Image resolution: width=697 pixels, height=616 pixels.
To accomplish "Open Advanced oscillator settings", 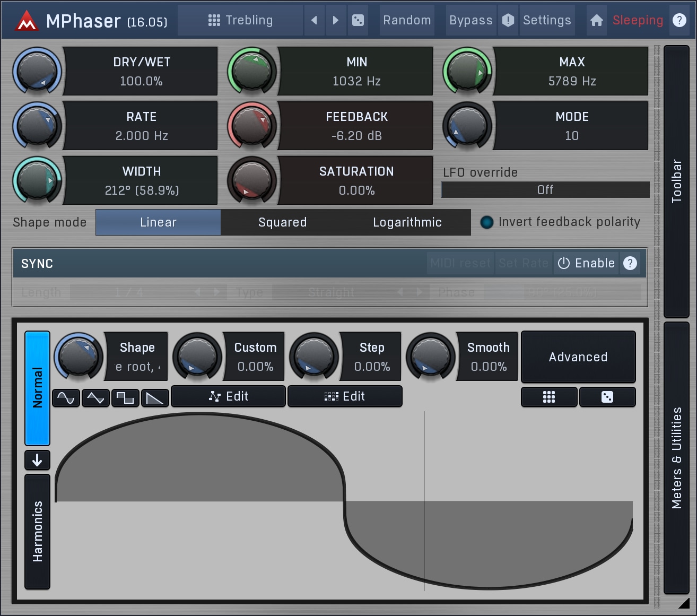I will [x=578, y=357].
